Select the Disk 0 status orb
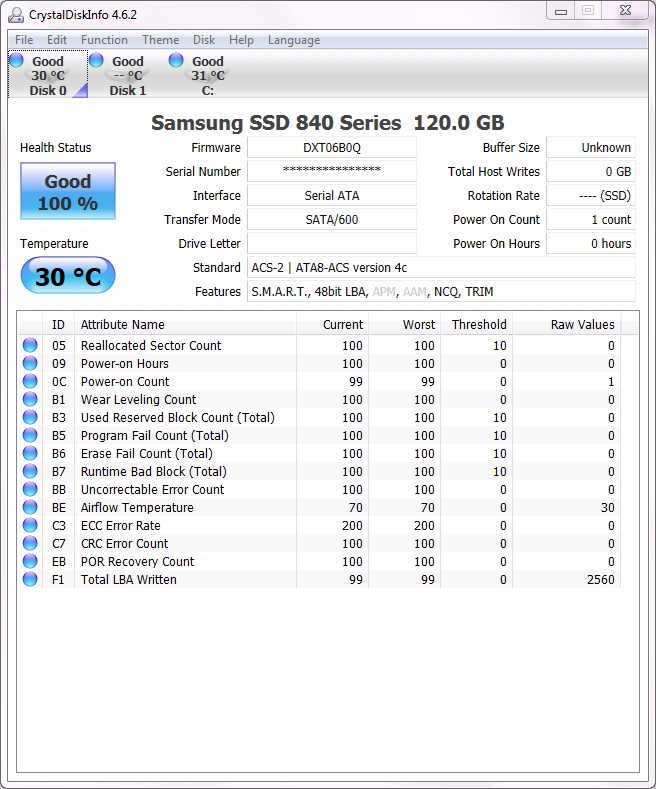This screenshot has height=789, width=656. [x=16, y=60]
